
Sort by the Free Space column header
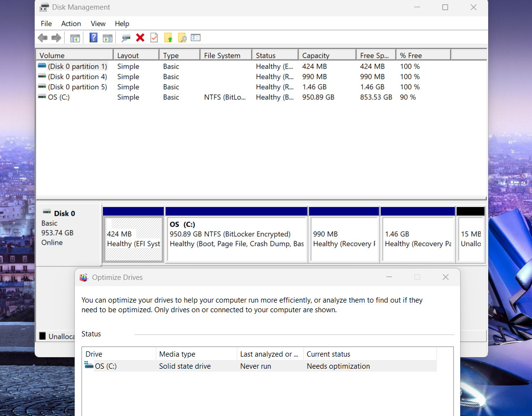376,55
